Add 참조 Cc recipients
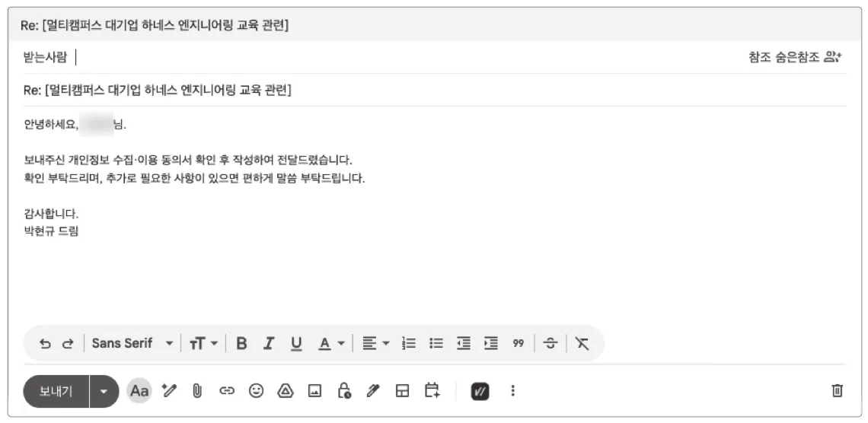This screenshot has height=423, width=868. [x=759, y=57]
